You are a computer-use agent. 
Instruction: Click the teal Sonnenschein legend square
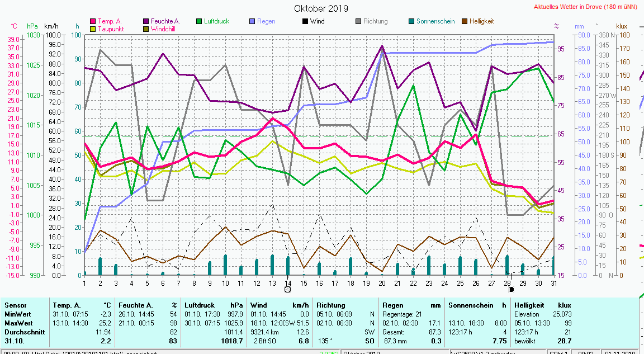411,22
